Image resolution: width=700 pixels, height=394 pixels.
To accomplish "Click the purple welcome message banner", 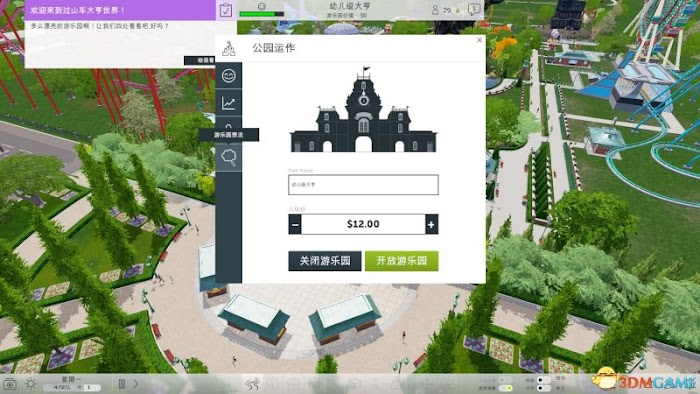I will [x=120, y=10].
